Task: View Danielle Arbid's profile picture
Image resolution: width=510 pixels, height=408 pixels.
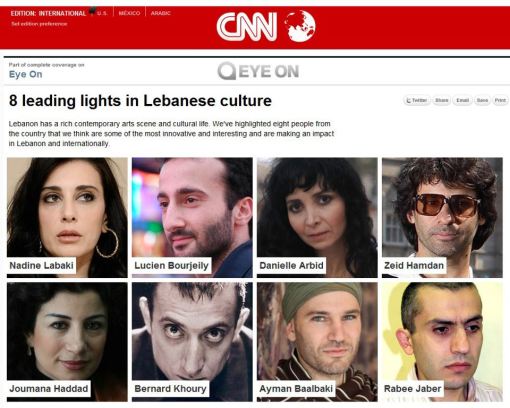Action: point(317,217)
